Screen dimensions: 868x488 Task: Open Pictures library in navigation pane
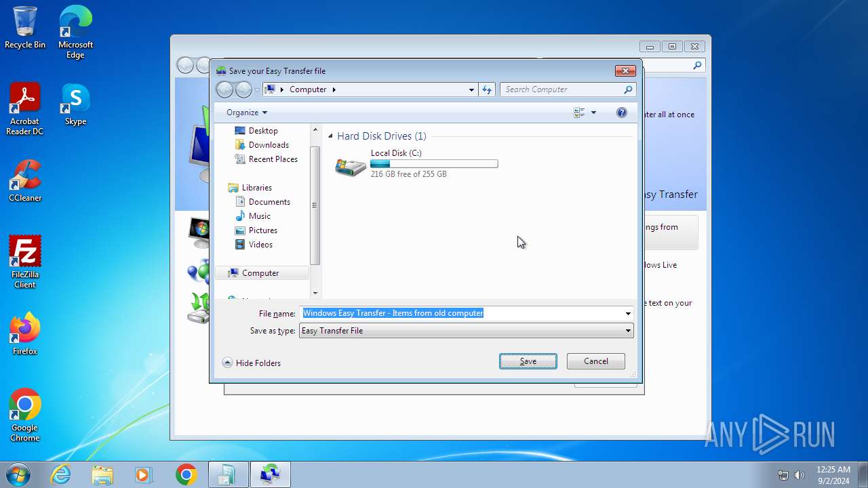[262, 230]
